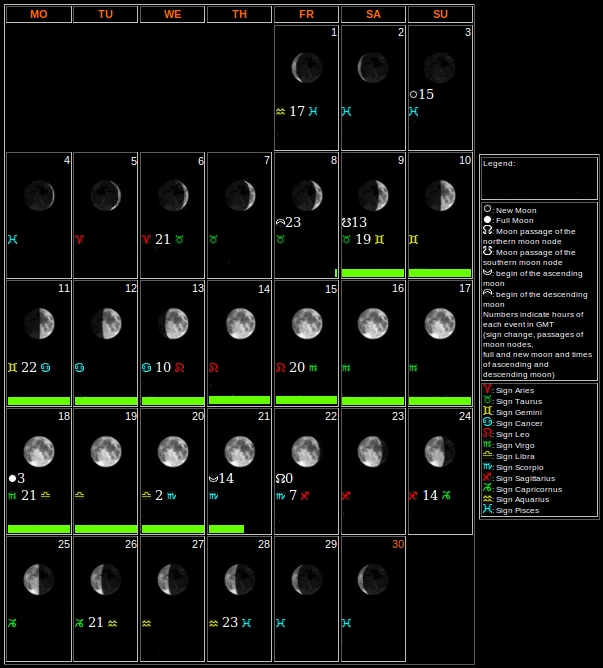Open the half moon image on day 10
This screenshot has width=603, height=668.
(x=440, y=195)
